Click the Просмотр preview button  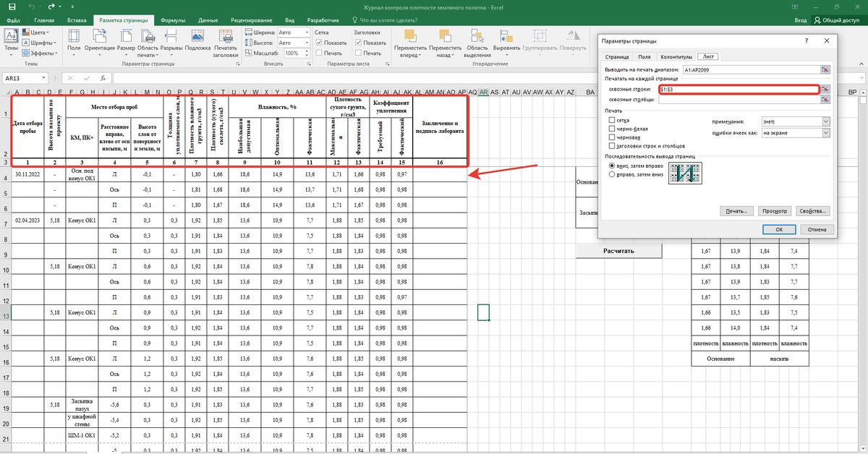pos(773,211)
